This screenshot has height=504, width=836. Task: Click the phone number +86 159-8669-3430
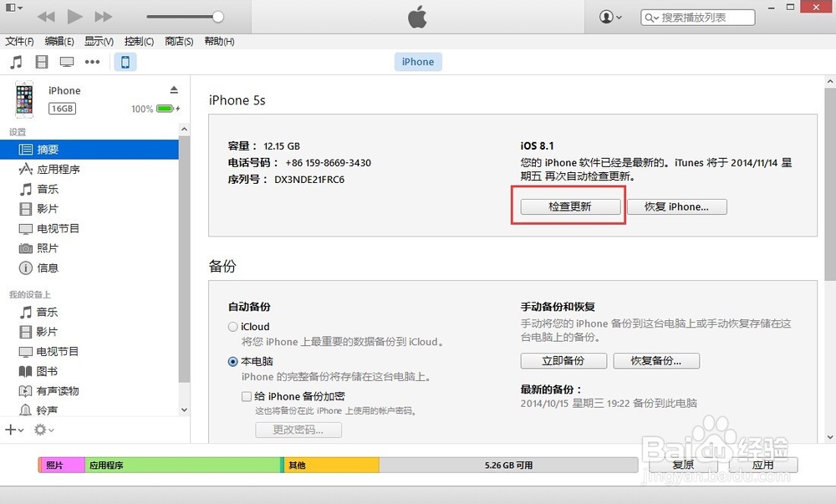coord(328,163)
